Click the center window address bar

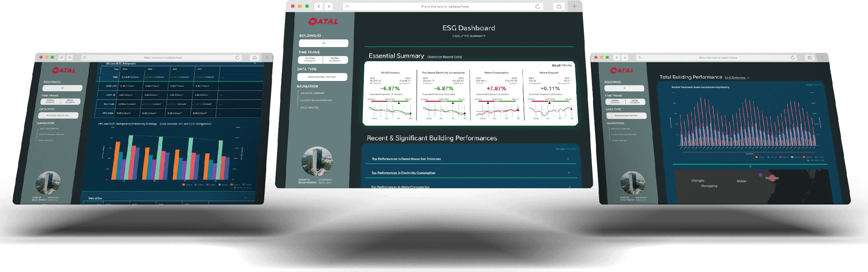[x=444, y=6]
